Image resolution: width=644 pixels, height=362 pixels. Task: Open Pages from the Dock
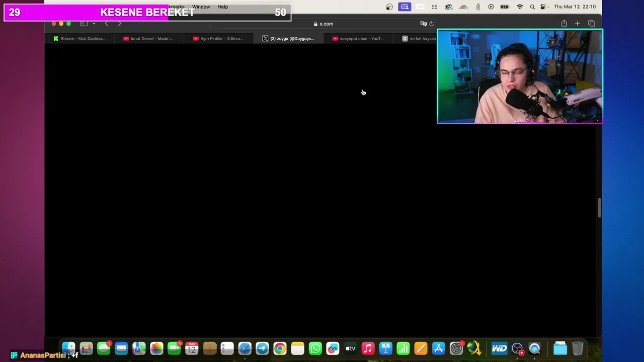pos(421,348)
